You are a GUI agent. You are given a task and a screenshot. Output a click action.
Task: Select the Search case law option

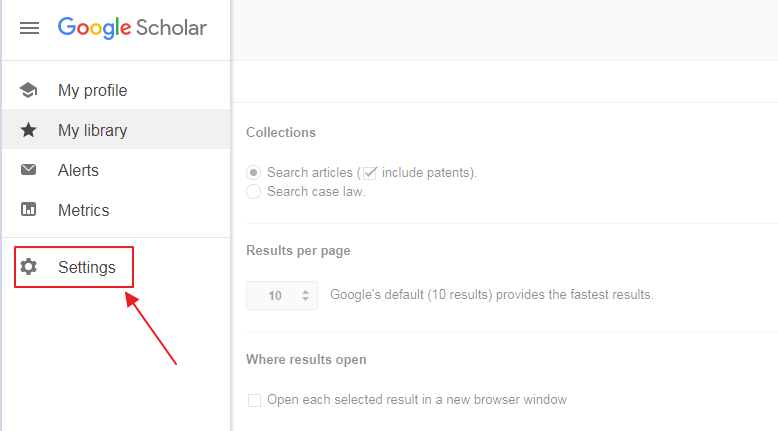[x=254, y=191]
